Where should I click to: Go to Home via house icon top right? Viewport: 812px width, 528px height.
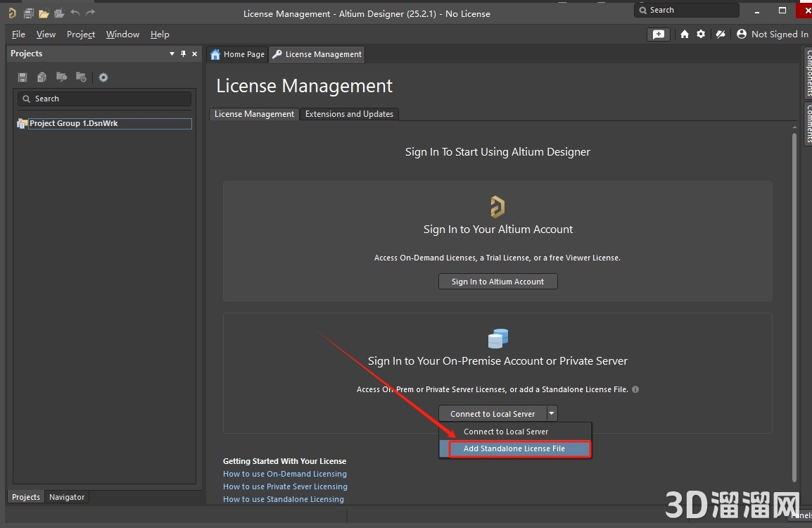click(x=685, y=34)
